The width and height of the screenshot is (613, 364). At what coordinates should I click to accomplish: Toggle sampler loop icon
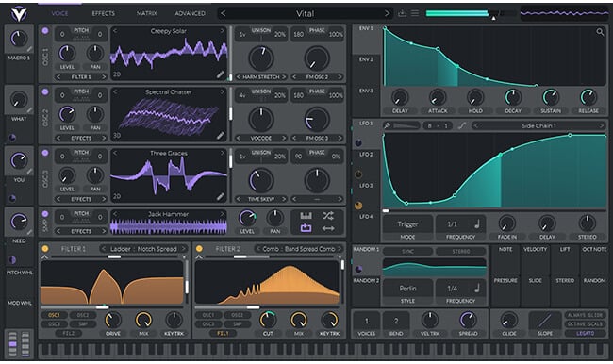coord(306,228)
